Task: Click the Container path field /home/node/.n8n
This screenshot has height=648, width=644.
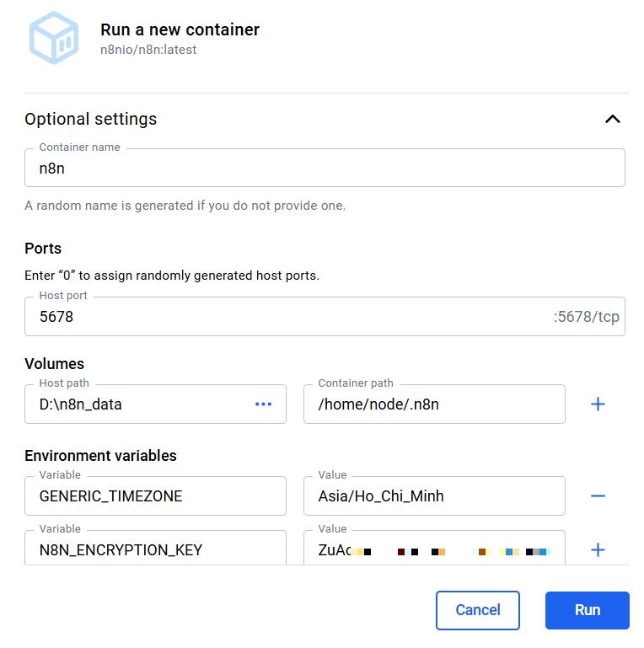Action: (434, 404)
